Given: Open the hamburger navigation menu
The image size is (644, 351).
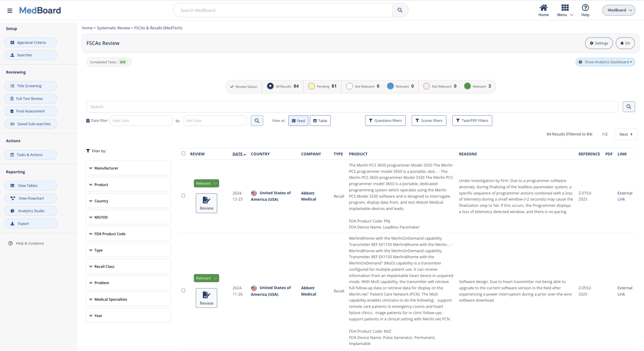Looking at the screenshot, I should click(9, 10).
